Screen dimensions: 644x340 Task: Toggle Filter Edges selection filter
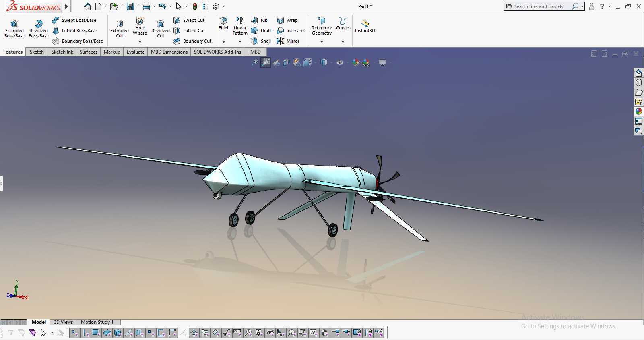(x=85, y=333)
